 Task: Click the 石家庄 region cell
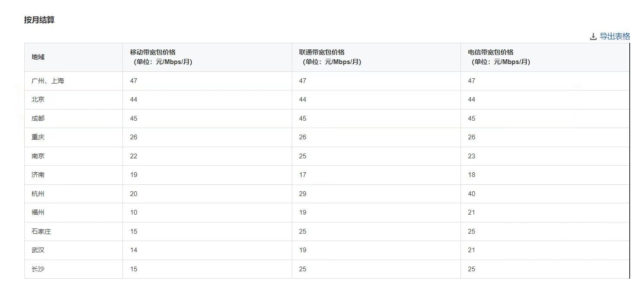pyautogui.click(x=42, y=231)
